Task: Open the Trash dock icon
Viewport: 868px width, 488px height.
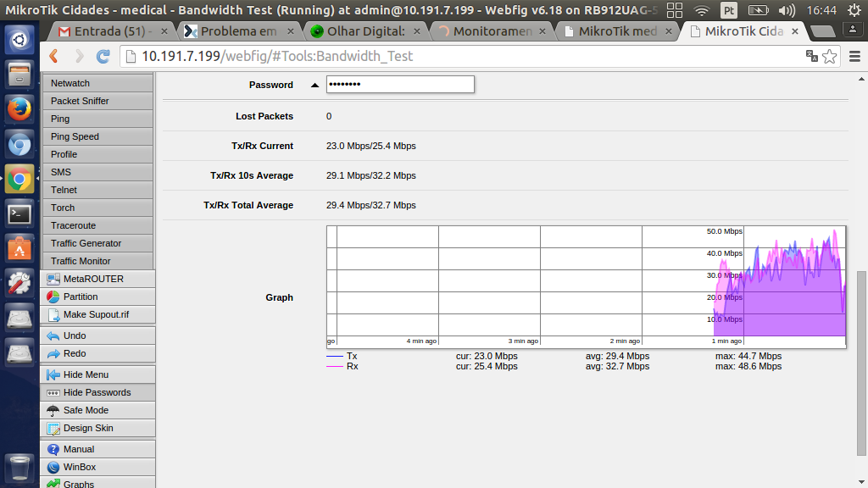Action: point(19,468)
